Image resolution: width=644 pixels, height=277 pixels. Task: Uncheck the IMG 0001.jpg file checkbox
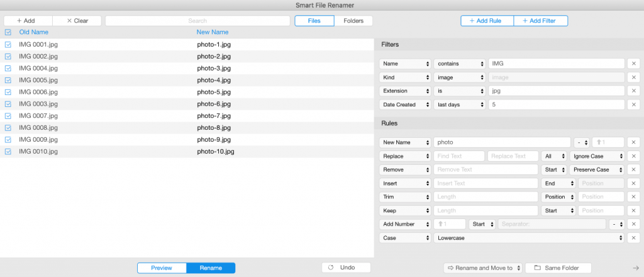click(8, 45)
